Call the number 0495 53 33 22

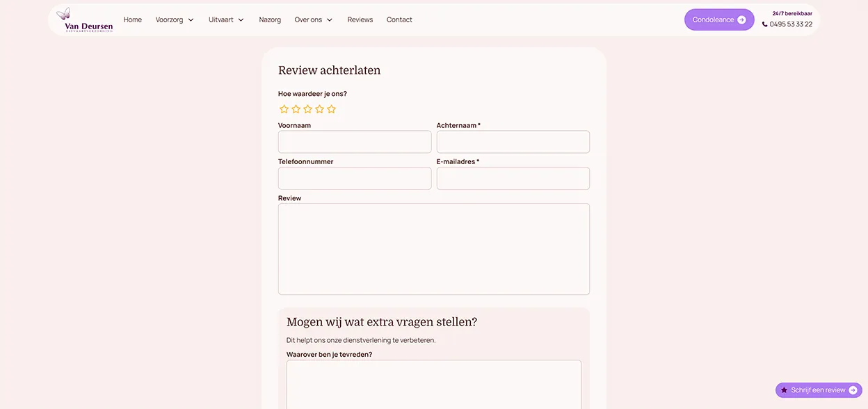tap(791, 24)
